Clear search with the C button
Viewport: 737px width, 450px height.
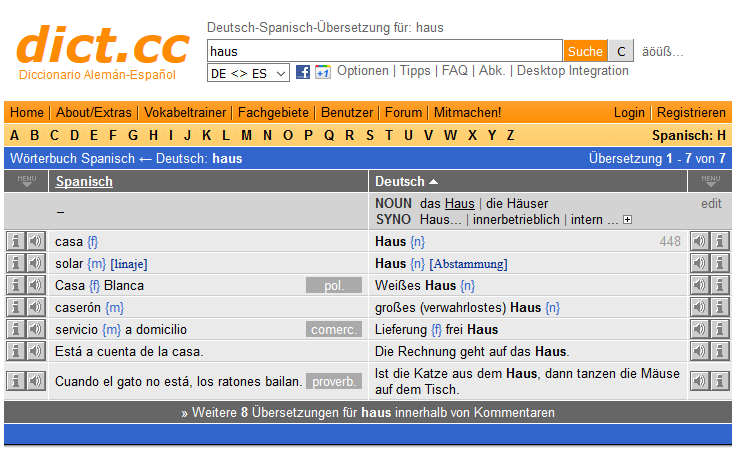(621, 51)
